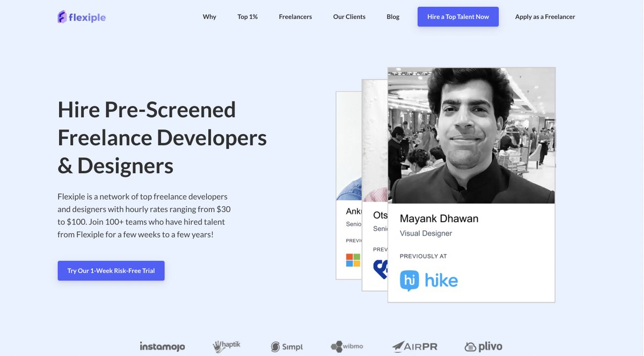Image resolution: width=644 pixels, height=356 pixels.
Task: Click the Flexiple logo
Action: (82, 17)
